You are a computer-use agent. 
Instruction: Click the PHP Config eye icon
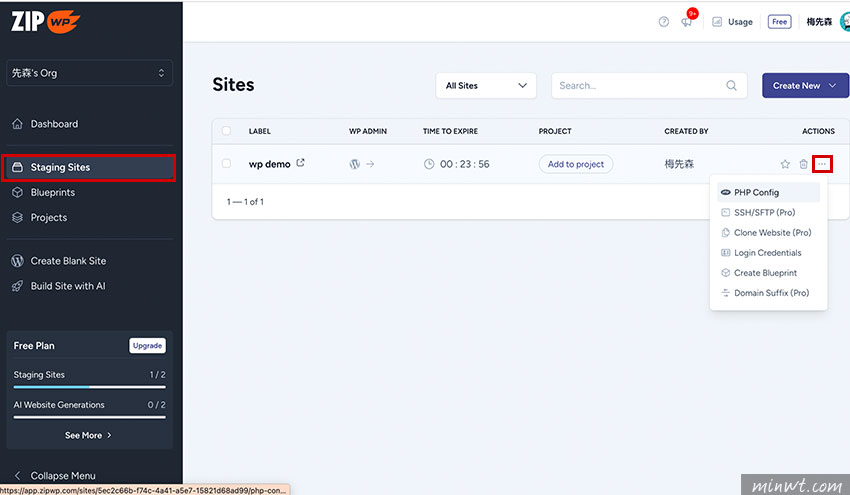725,192
